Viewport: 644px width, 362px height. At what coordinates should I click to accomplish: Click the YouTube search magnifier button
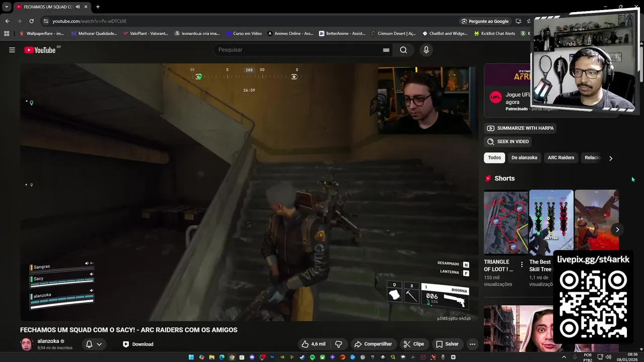pyautogui.click(x=404, y=50)
